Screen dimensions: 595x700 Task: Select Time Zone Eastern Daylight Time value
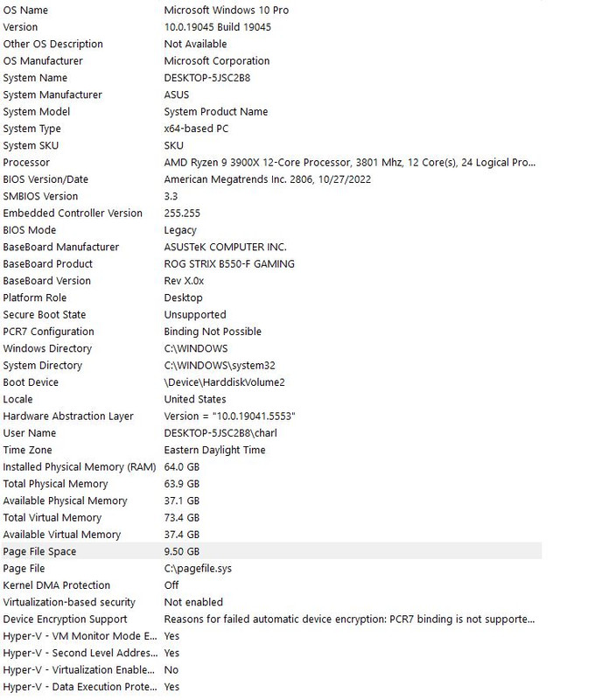(214, 451)
